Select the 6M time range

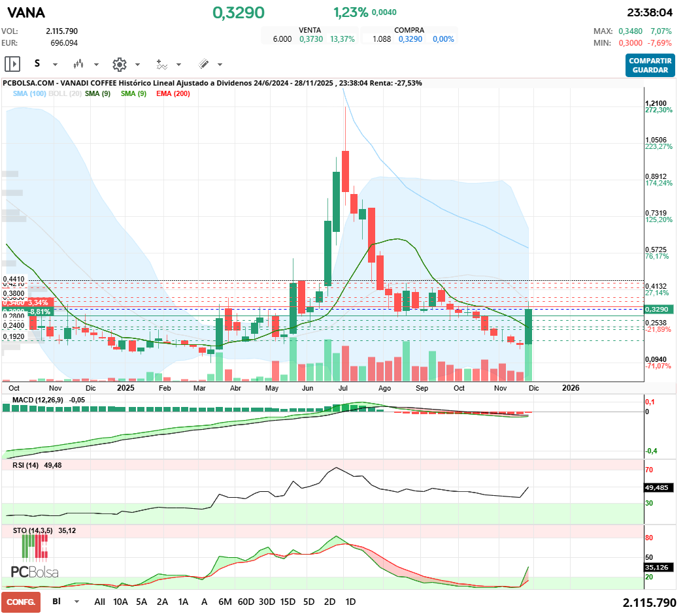click(225, 602)
